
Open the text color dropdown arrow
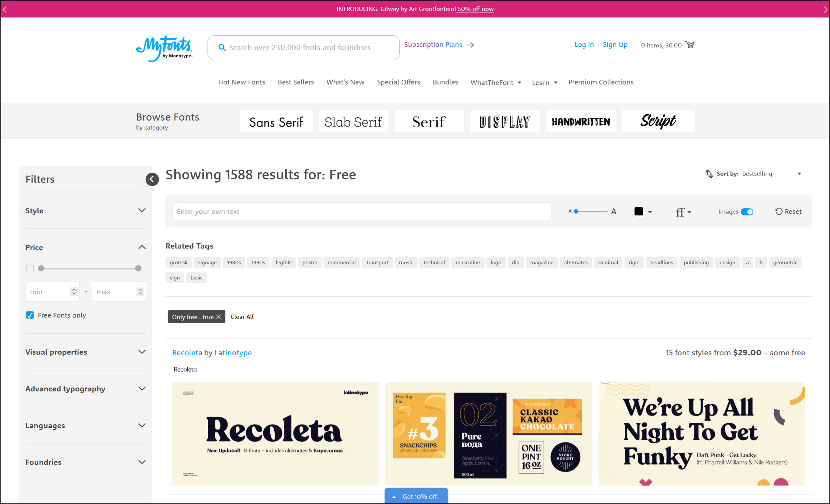point(650,212)
